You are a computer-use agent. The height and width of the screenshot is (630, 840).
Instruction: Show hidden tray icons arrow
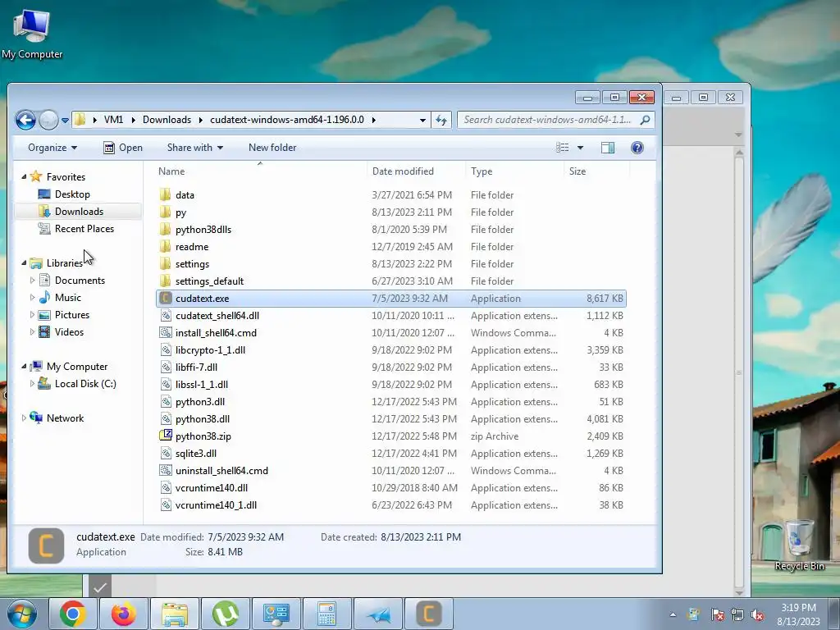click(673, 614)
